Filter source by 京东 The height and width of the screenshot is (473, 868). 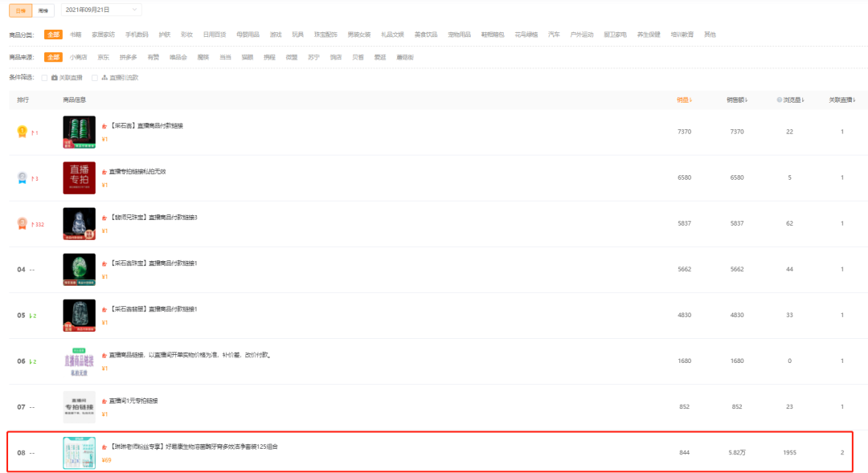pos(104,57)
